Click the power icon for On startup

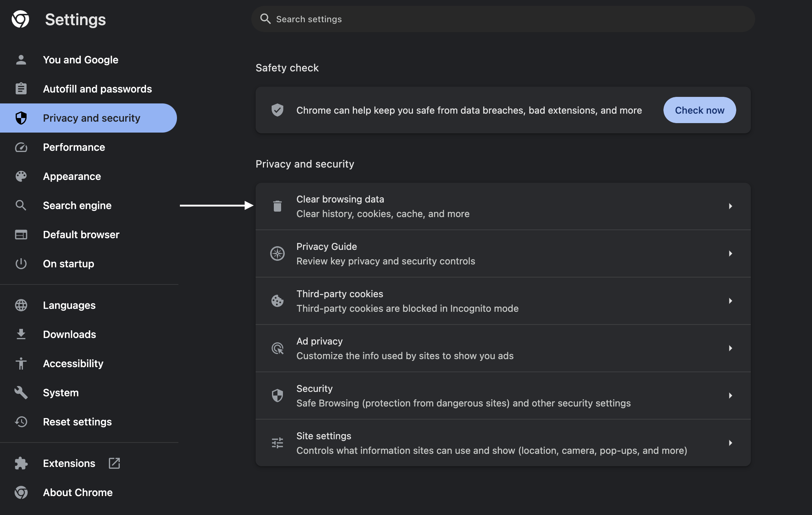point(21,264)
